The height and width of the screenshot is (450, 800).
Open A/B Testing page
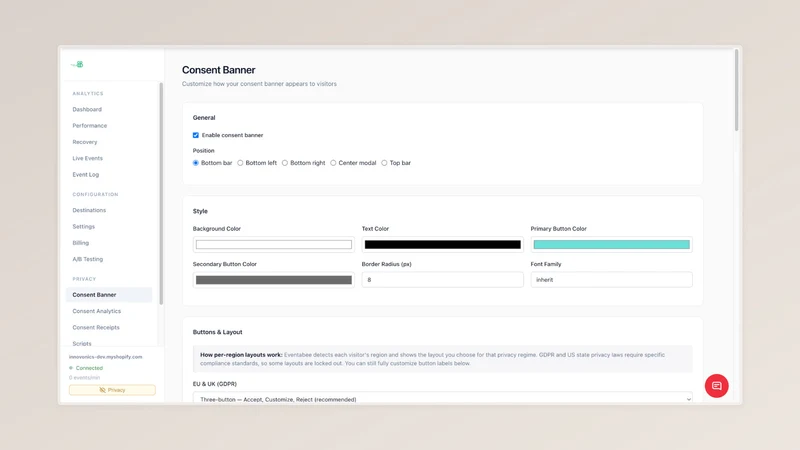click(x=88, y=259)
